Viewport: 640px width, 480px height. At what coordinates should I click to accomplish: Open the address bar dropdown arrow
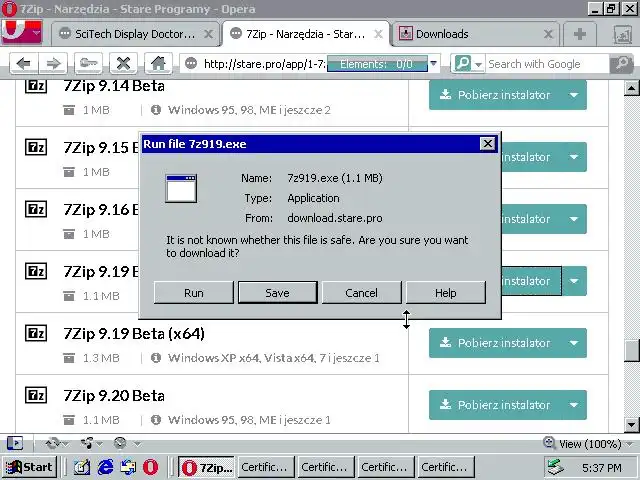coord(433,64)
